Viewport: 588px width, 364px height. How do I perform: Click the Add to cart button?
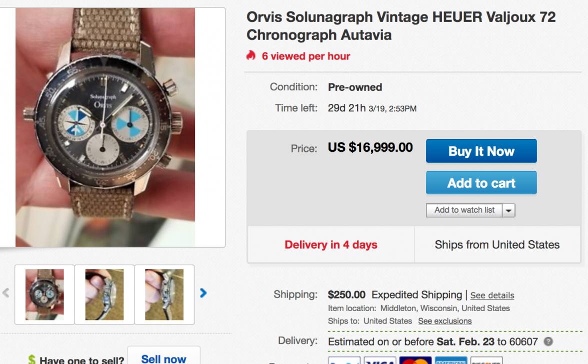481,183
